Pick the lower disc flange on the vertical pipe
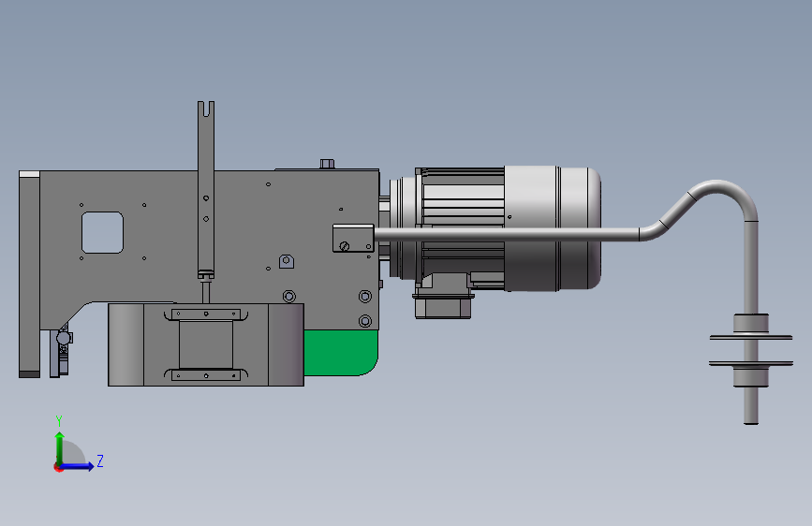This screenshot has width=812, height=526. pyautogui.click(x=751, y=363)
